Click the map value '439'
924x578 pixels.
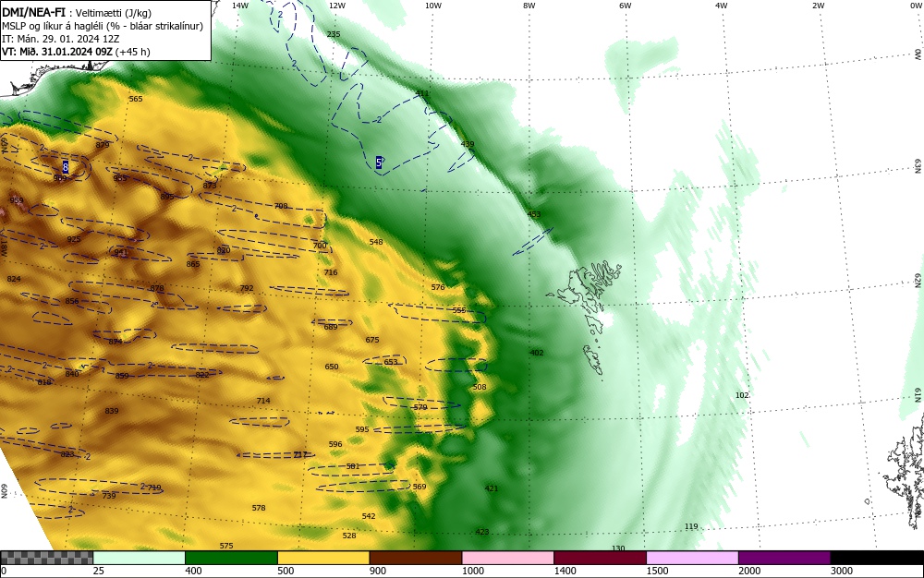(468, 144)
